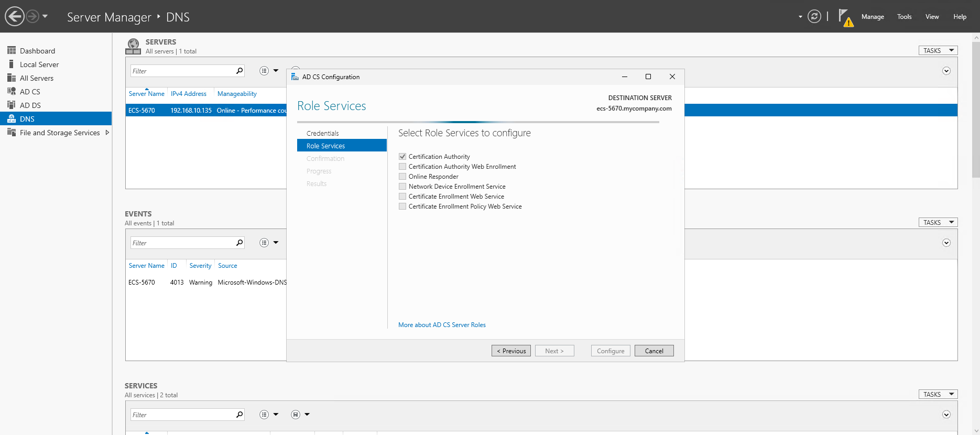Open the Tools menu
This screenshot has width=980, height=435.
click(904, 17)
